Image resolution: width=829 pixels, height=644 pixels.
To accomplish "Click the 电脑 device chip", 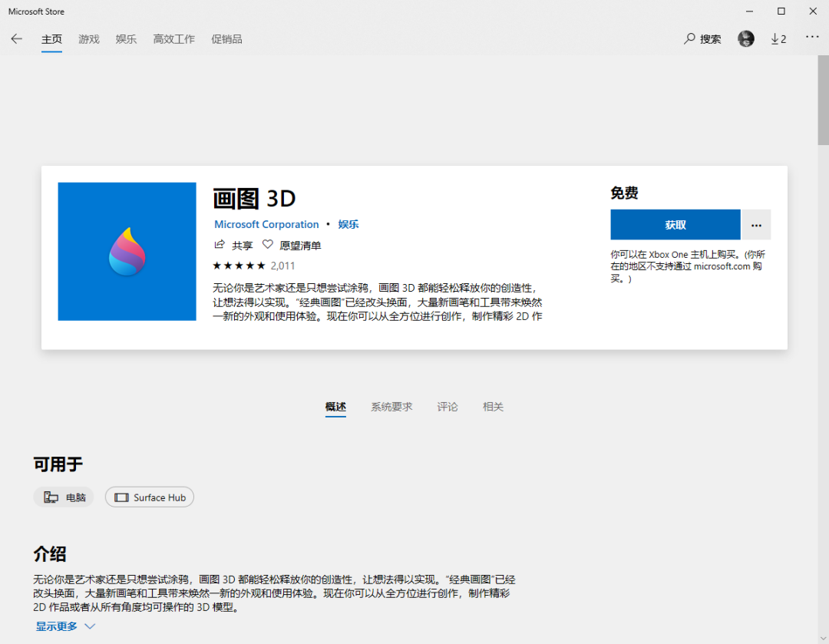I will [x=64, y=497].
